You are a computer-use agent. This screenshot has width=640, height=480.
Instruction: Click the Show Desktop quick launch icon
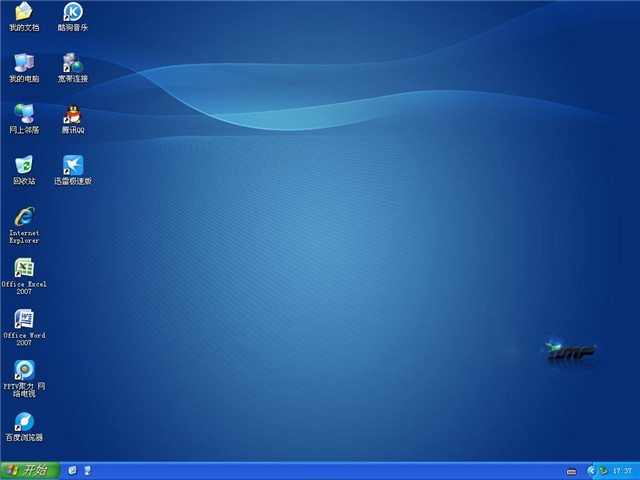pyautogui.click(x=87, y=471)
